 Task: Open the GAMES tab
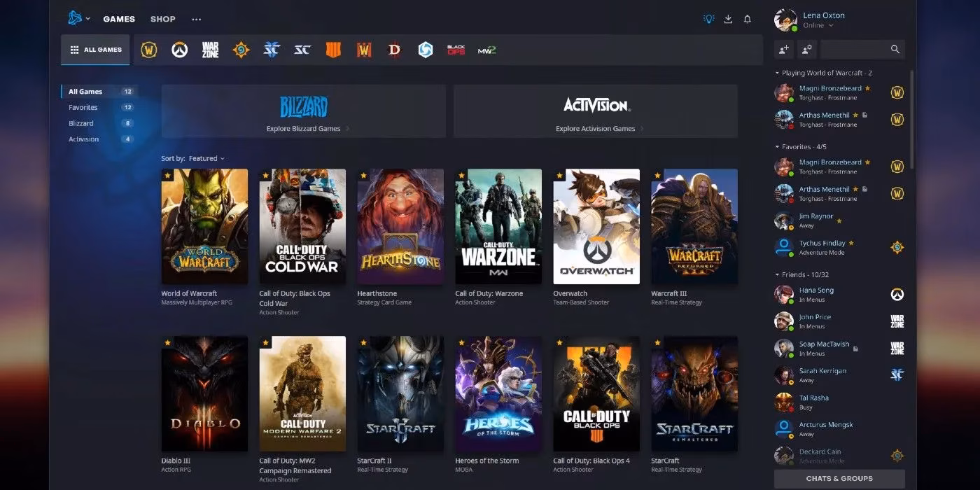119,19
